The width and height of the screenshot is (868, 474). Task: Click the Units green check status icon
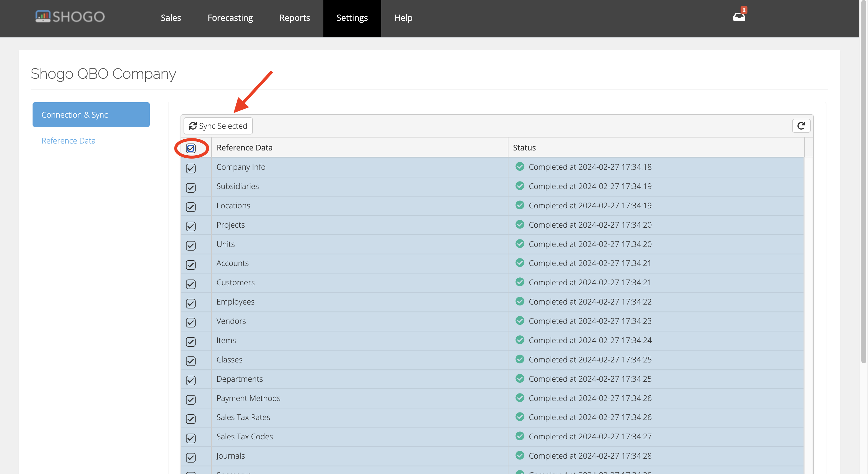click(520, 243)
